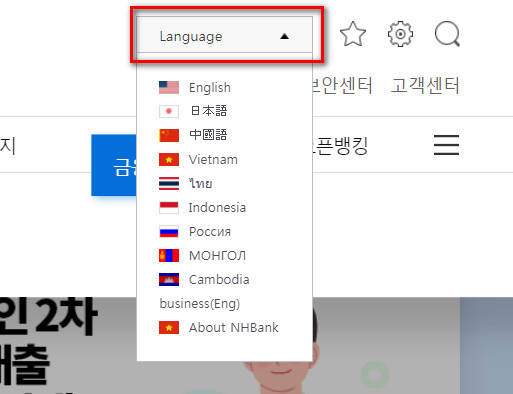The width and height of the screenshot is (513, 394).
Task: Click the Thailand flag icon
Action: coord(169,183)
